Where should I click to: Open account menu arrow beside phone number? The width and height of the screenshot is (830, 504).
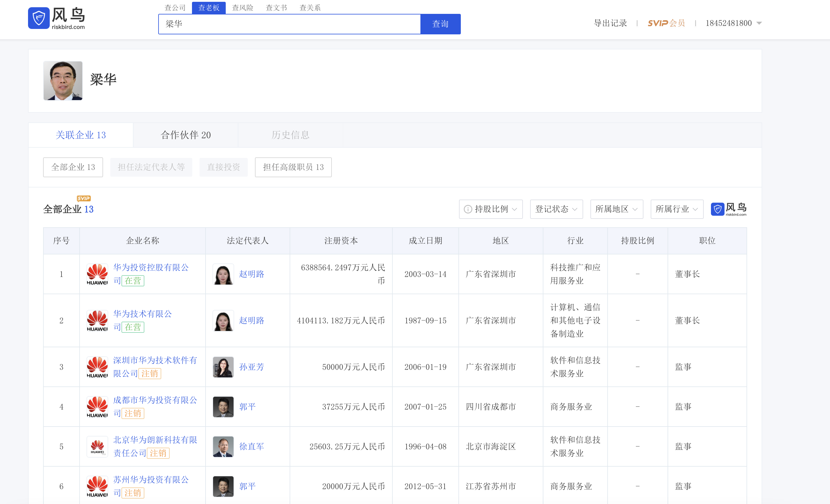[759, 23]
